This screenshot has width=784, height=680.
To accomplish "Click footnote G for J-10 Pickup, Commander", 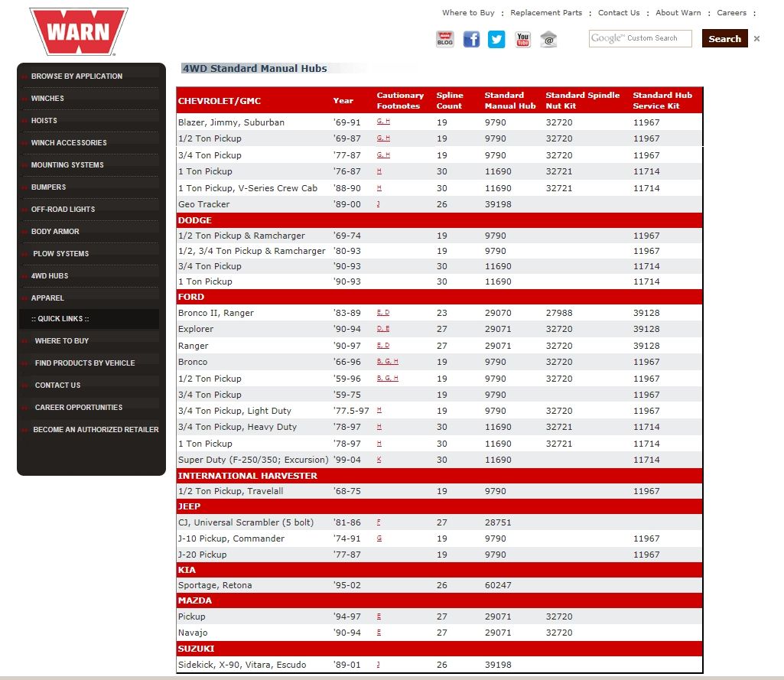I will click(x=379, y=538).
